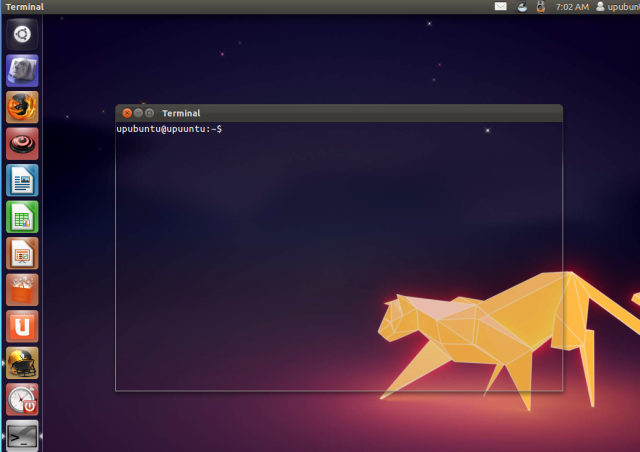Open the stopwatch with power badge icon
Viewport: 640px width, 452px height.
tap(22, 399)
